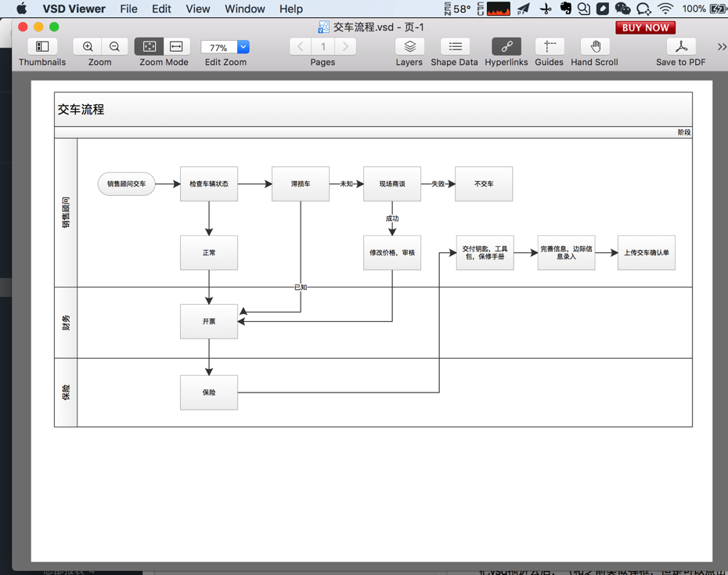Click the BUY NOW button
This screenshot has height=575, width=728.
(x=645, y=28)
